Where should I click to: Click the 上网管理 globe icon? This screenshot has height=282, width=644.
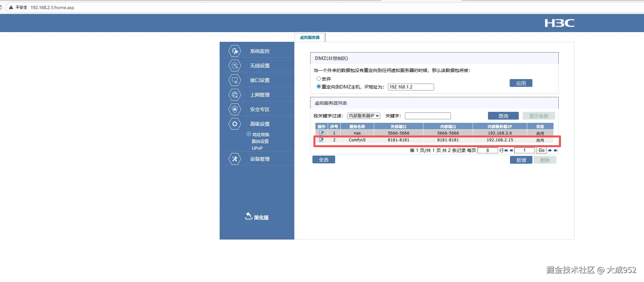point(235,95)
